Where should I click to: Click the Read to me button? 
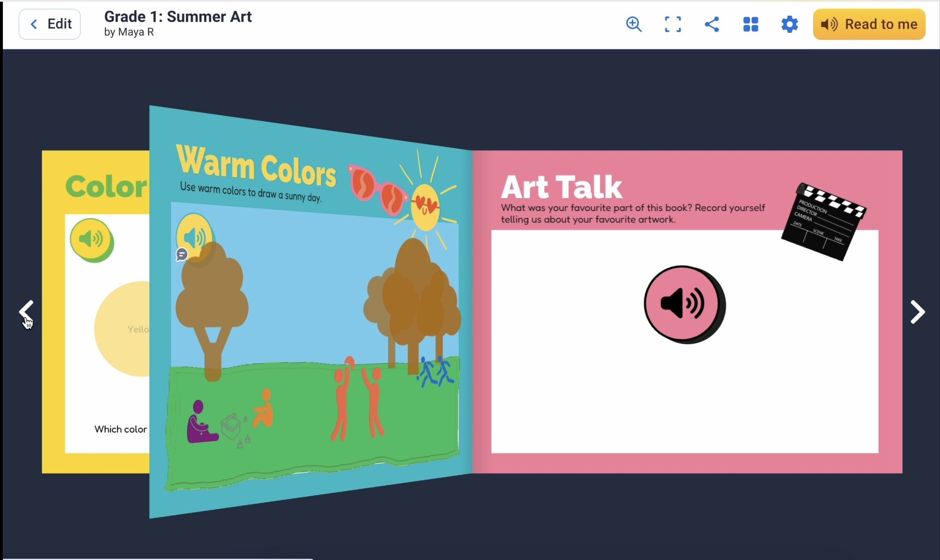click(869, 24)
